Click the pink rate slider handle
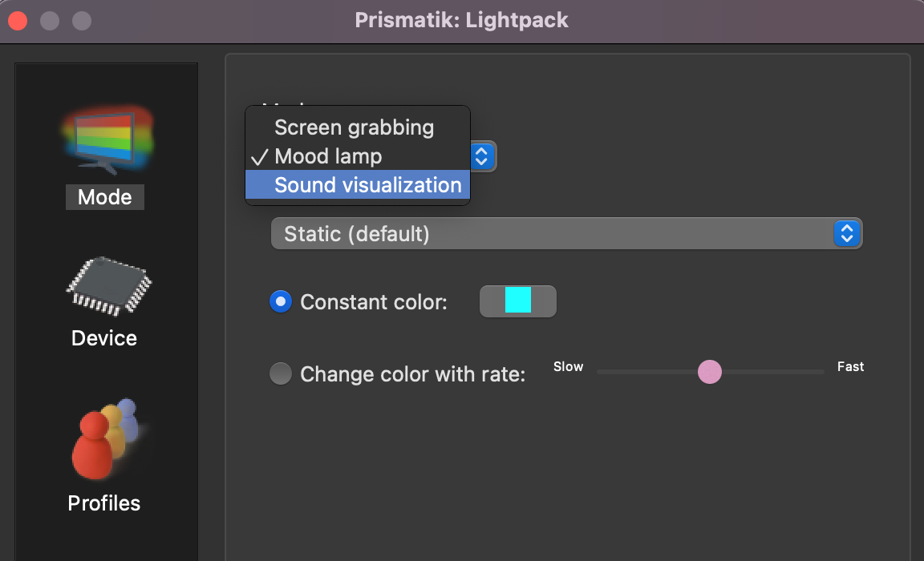The image size is (924, 561). pos(709,372)
